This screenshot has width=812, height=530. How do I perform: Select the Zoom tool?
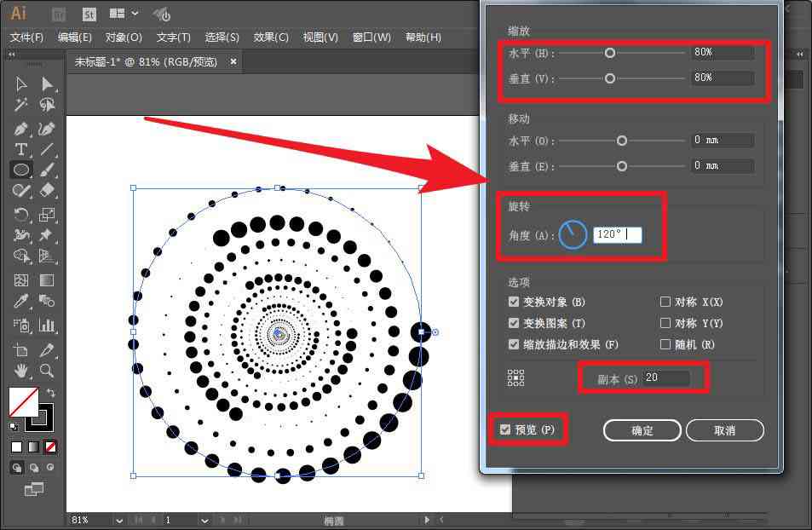[47, 371]
